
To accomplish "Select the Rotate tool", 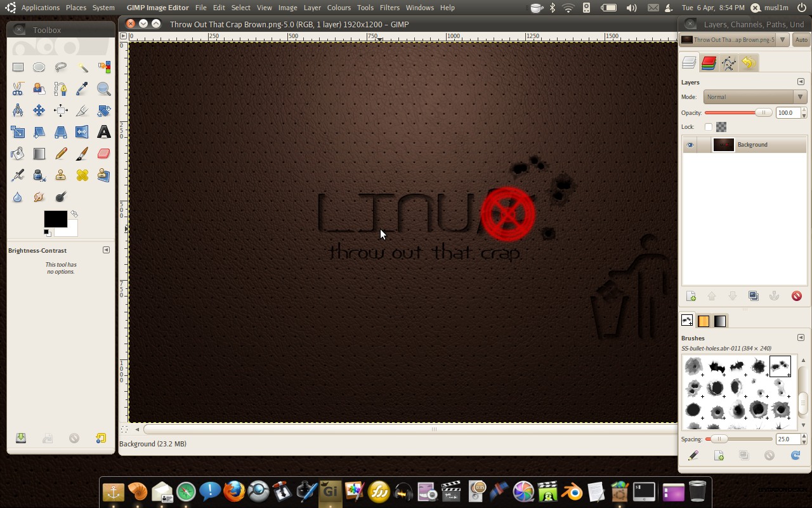I will tap(104, 110).
